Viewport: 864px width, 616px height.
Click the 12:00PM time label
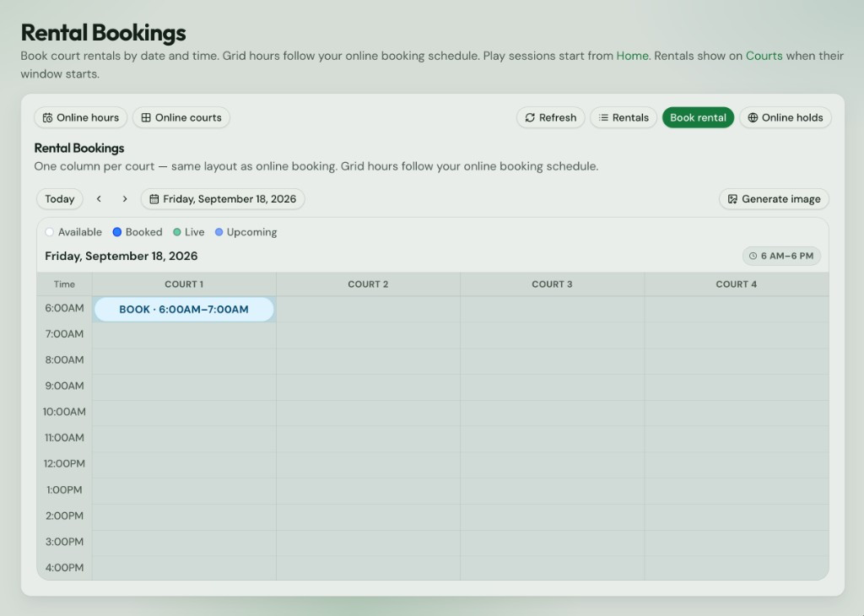[64, 463]
